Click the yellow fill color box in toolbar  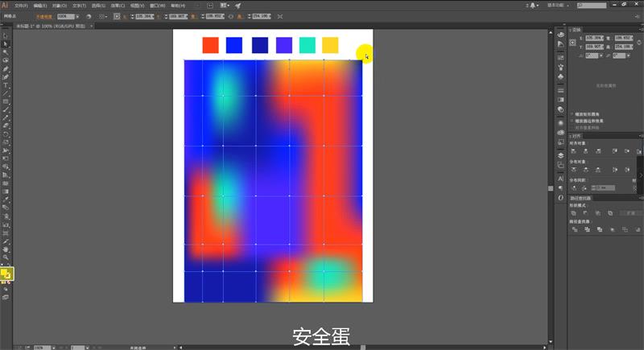5,273
